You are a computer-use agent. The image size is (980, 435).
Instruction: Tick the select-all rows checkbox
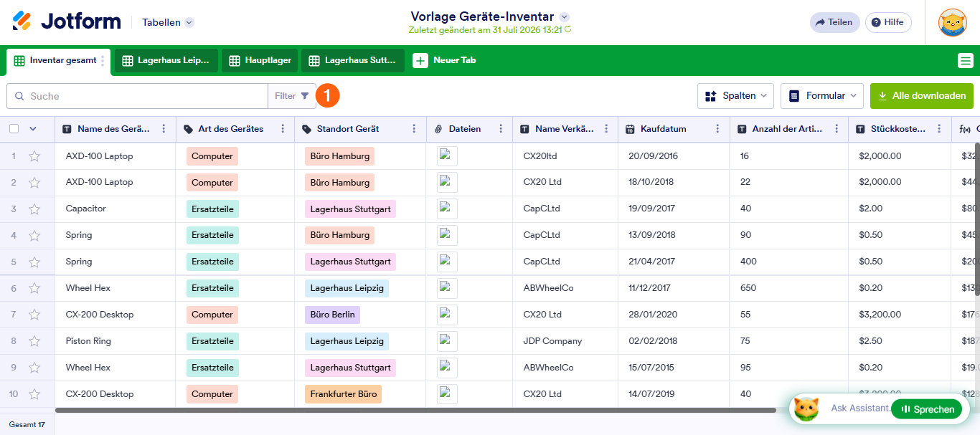[14, 129]
